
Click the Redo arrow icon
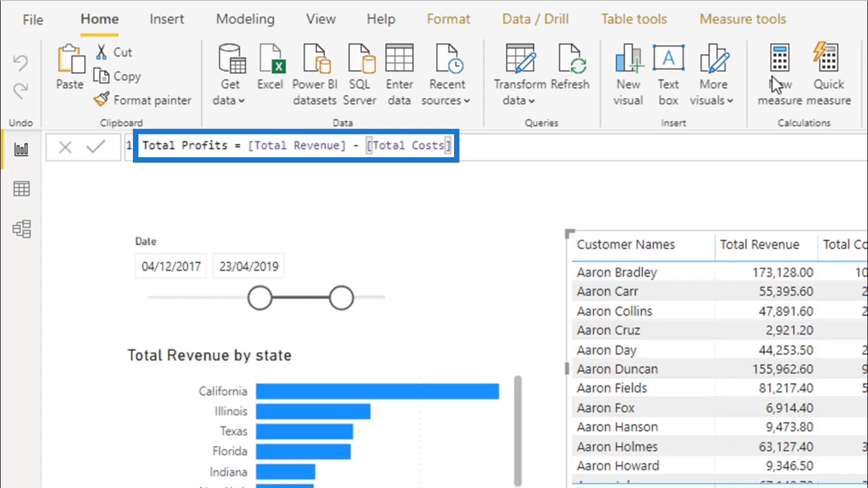coord(21,91)
